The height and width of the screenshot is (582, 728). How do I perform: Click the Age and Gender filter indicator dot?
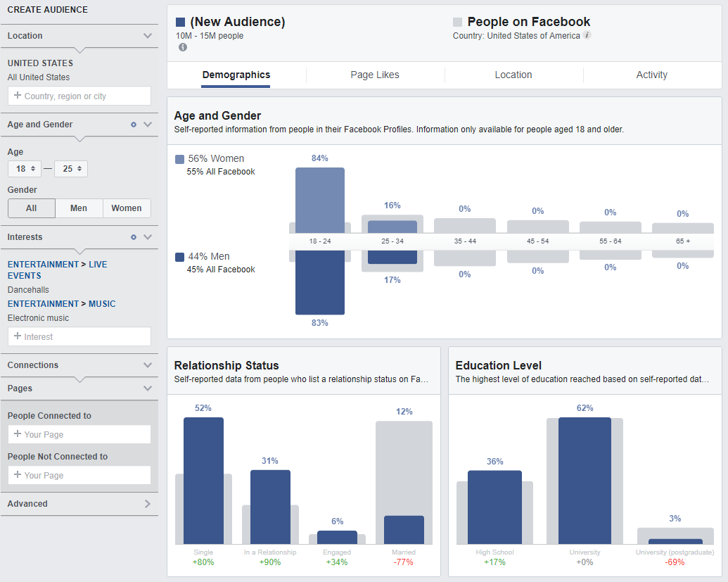[x=133, y=125]
